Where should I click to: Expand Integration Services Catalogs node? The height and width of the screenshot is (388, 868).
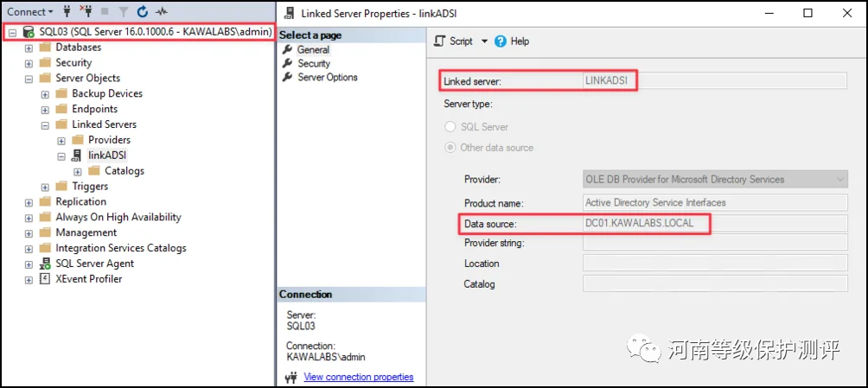(29, 249)
